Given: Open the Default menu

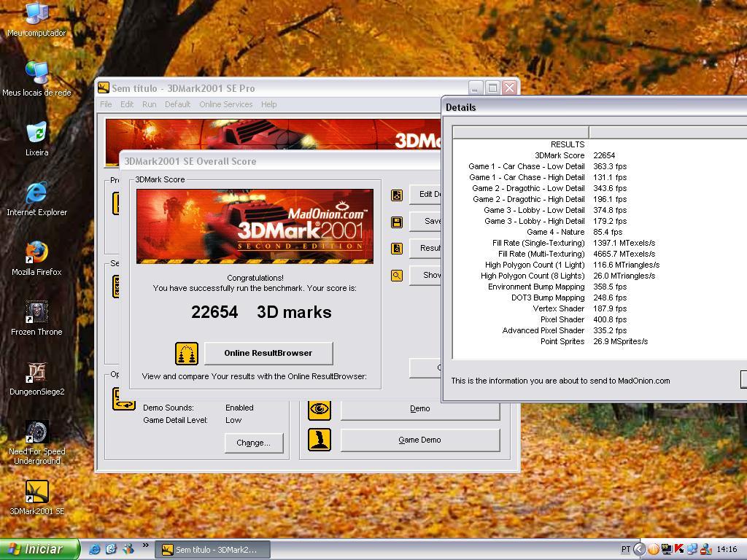Looking at the screenshot, I should 177,104.
